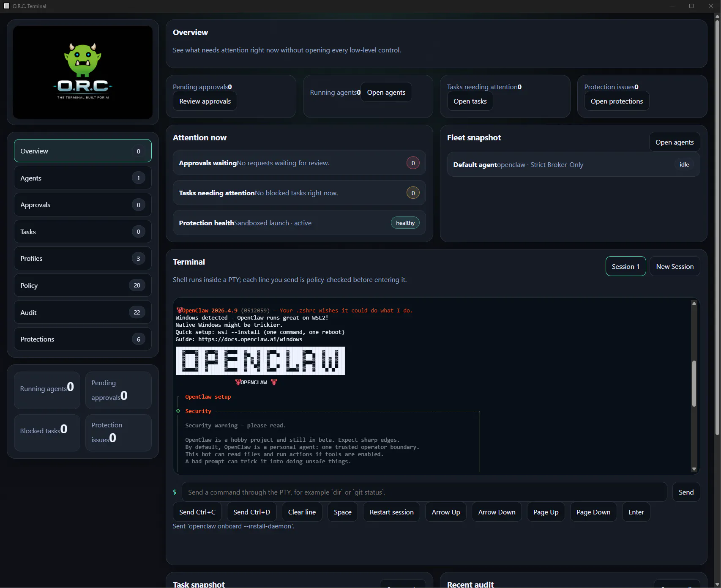Open the Audit sidebar section

point(83,312)
